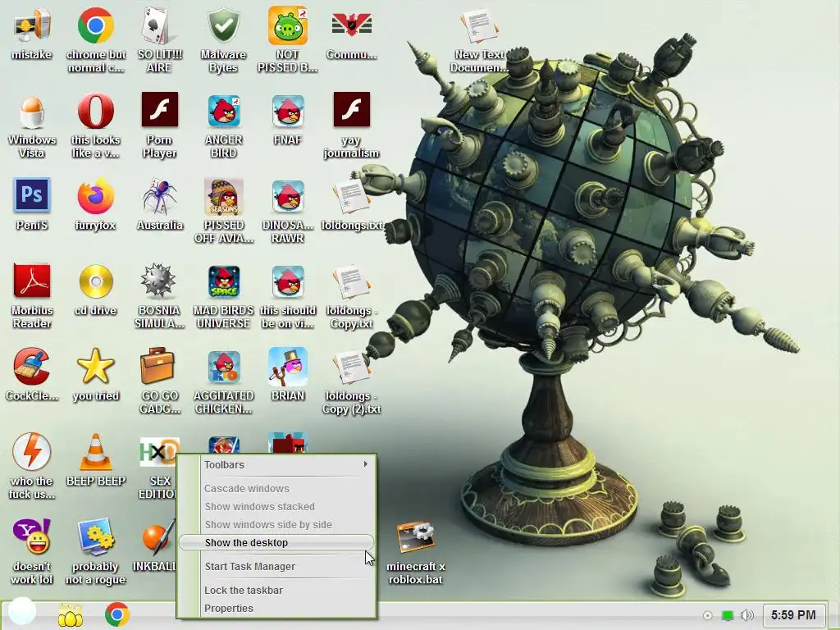
Task: Open the 'mistake' computer desktop icon
Action: [x=32, y=27]
